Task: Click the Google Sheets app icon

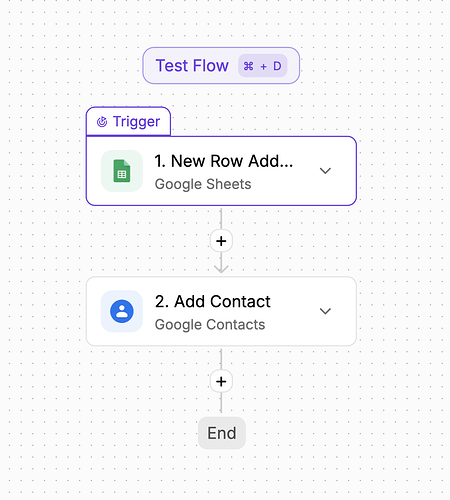Action: click(122, 171)
